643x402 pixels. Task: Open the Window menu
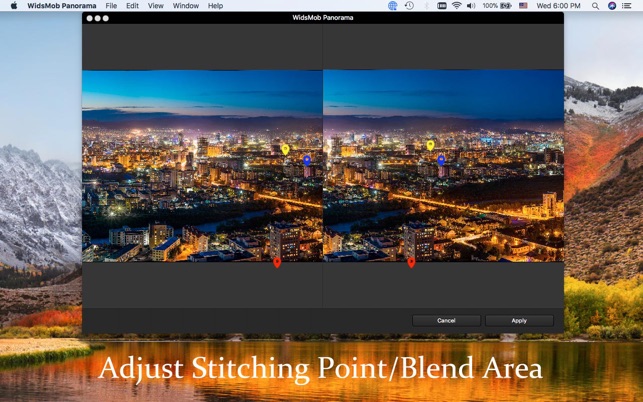tap(186, 6)
